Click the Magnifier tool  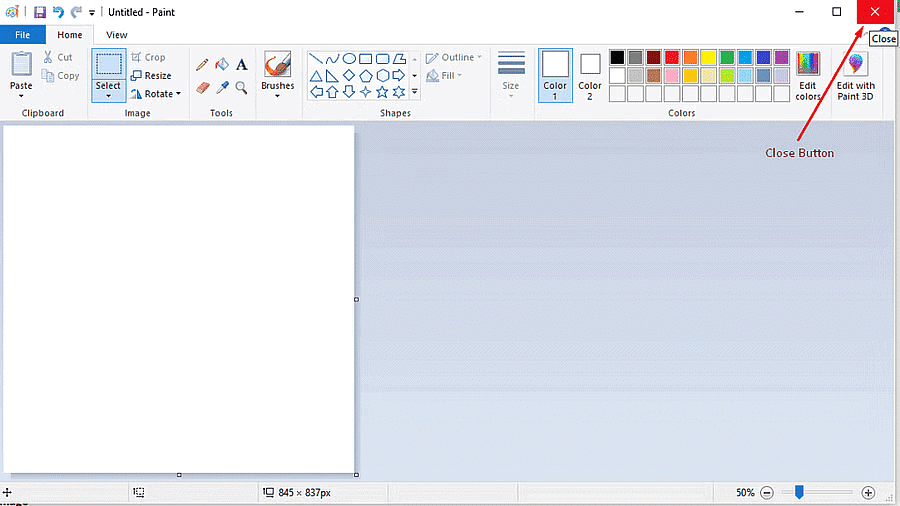[241, 88]
